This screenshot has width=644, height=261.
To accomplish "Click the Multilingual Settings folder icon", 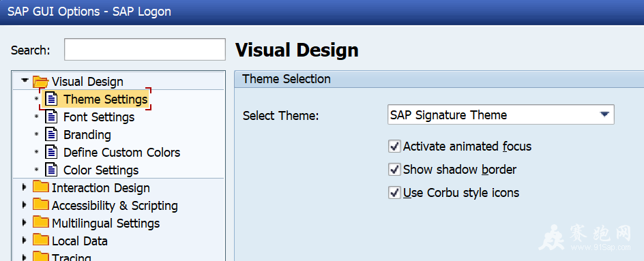I will 41,222.
